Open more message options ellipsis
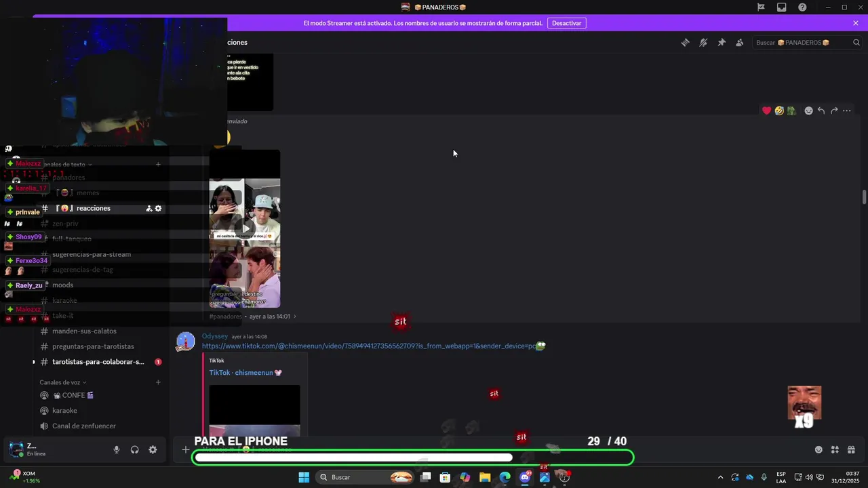Image resolution: width=868 pixels, height=488 pixels. (x=847, y=110)
